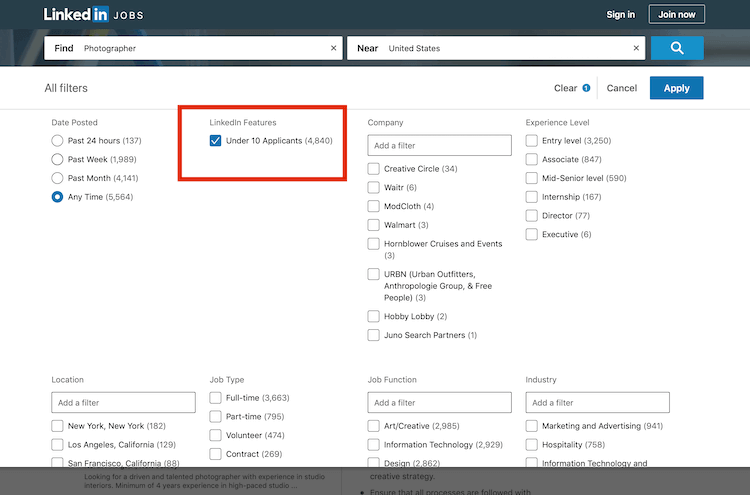The height and width of the screenshot is (495, 750).
Task: Click the blue search magnifier button
Action: tap(677, 48)
